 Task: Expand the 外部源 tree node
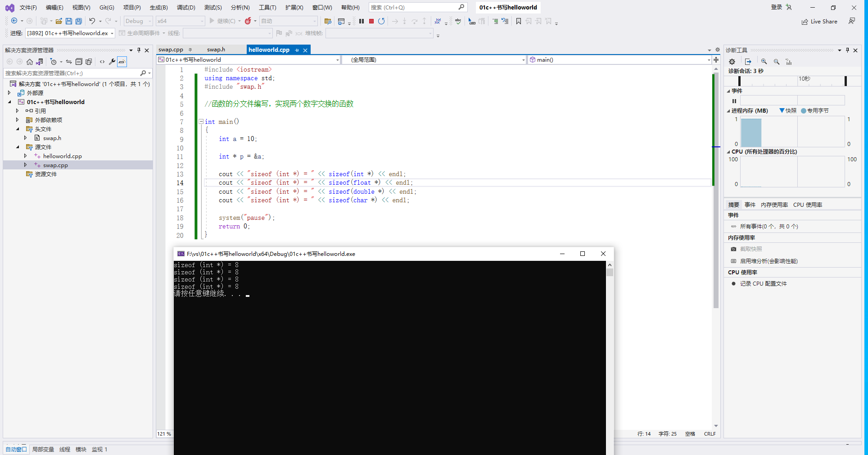(x=9, y=93)
